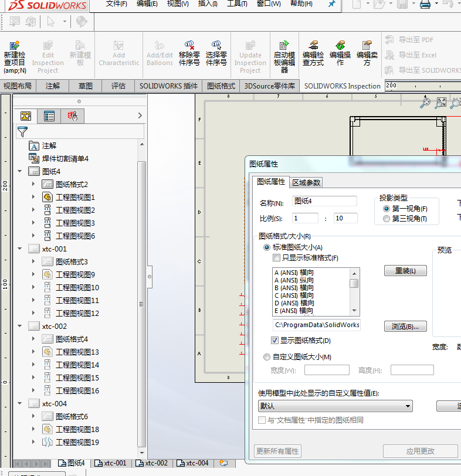Switch to 区域参数 dialog tab

coord(306,182)
